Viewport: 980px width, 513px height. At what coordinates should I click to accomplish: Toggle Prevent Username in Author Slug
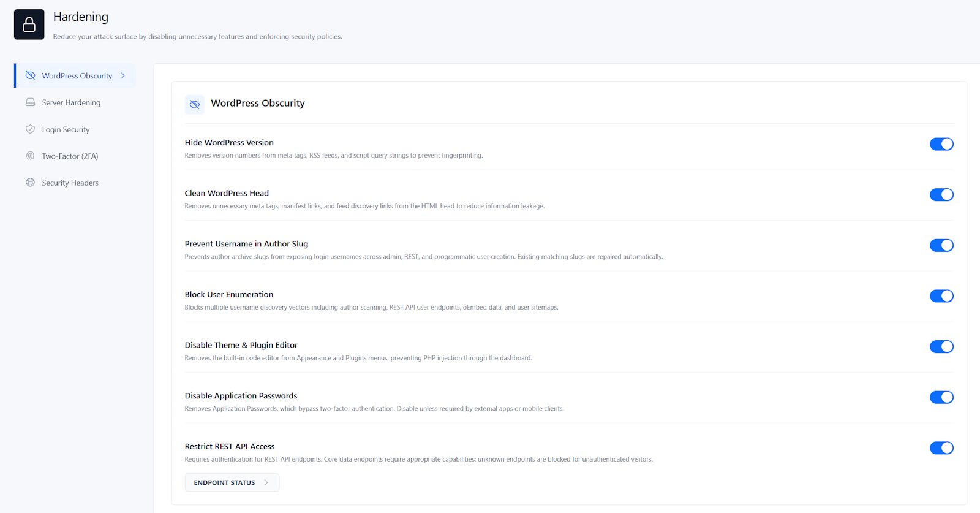point(941,245)
